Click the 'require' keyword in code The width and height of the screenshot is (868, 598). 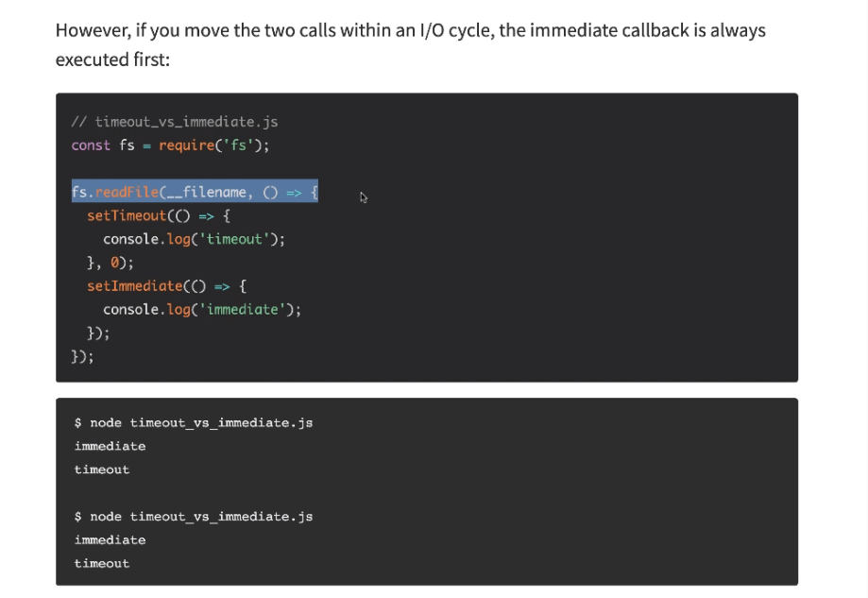pyautogui.click(x=187, y=145)
